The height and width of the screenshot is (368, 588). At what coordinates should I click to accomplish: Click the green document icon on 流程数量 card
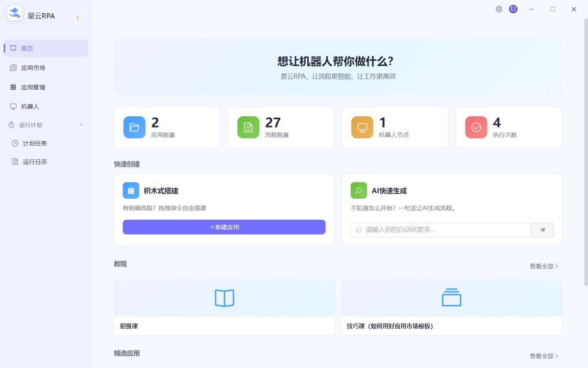click(248, 127)
